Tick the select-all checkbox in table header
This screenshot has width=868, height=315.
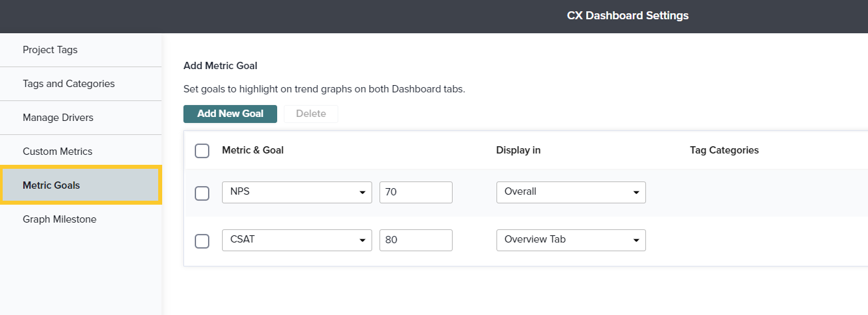(202, 151)
